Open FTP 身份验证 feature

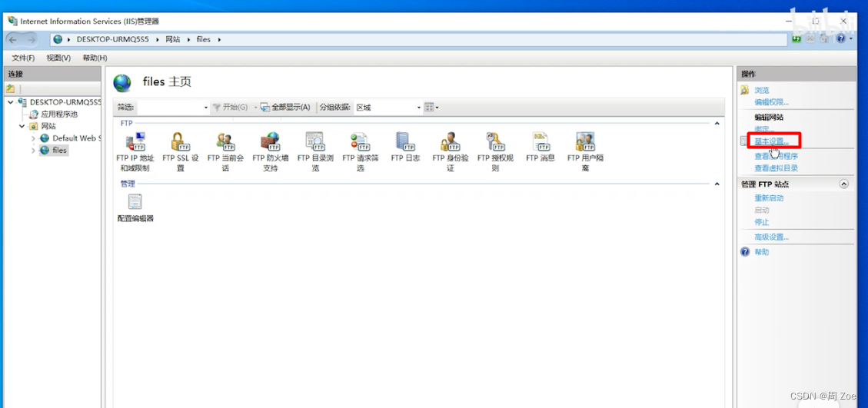(x=450, y=151)
